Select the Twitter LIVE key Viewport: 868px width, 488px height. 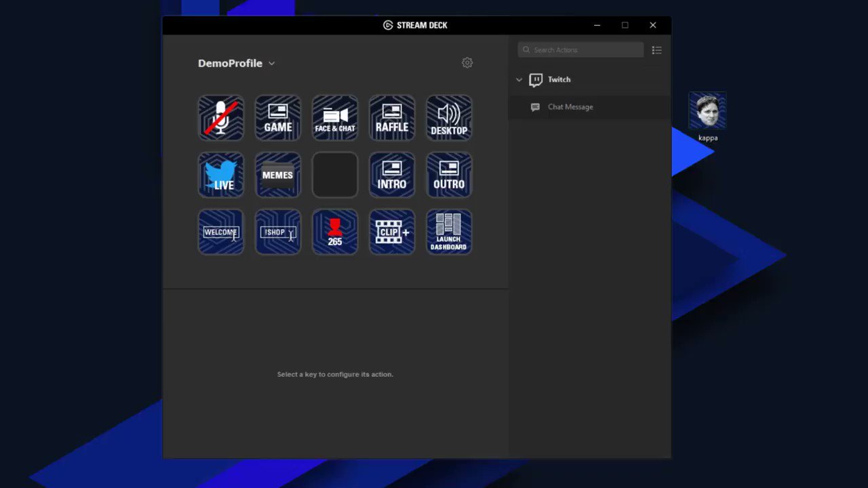[221, 175]
